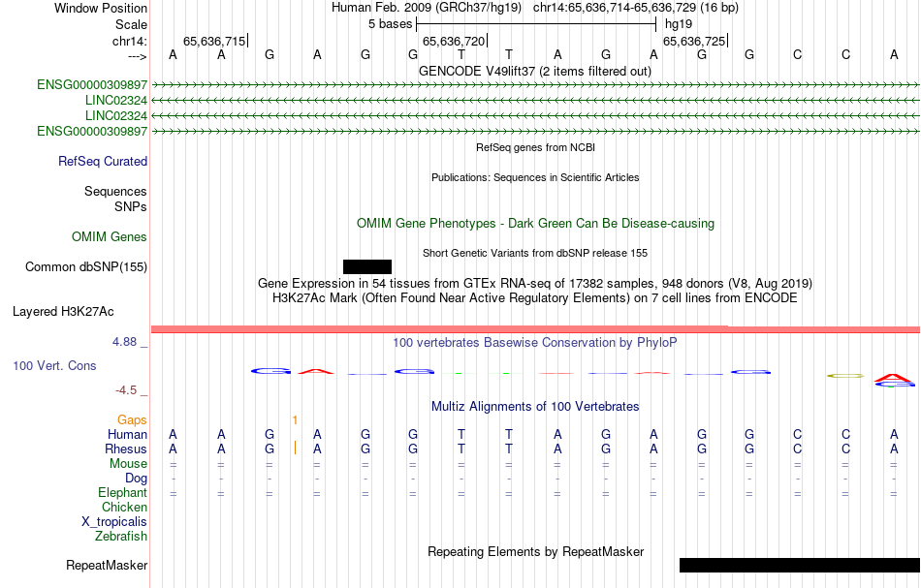Open the Window Position label

click(101, 8)
